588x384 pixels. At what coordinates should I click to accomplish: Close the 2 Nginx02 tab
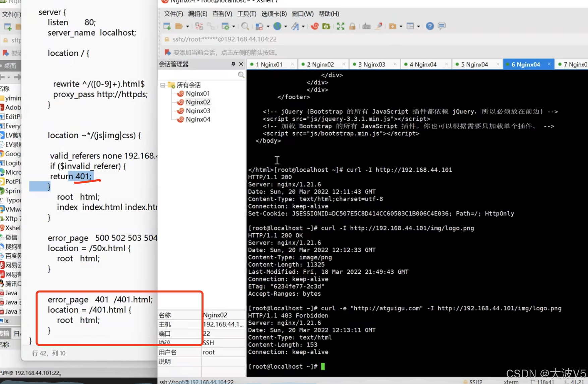click(344, 64)
